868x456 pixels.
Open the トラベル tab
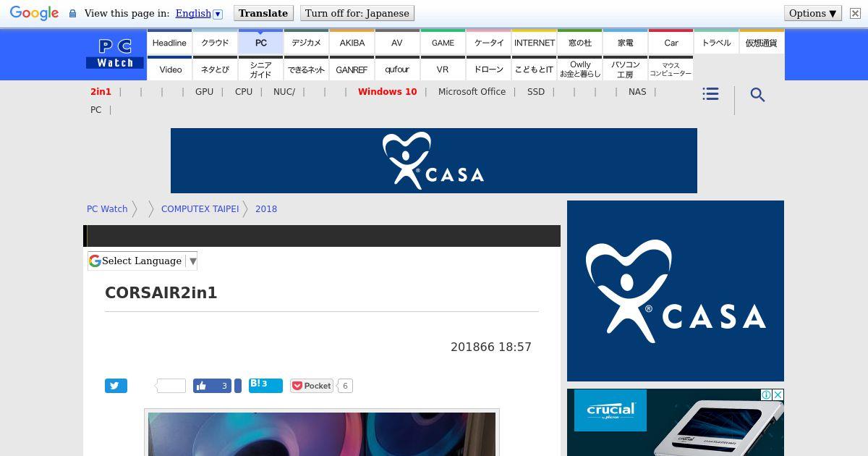pos(717,43)
